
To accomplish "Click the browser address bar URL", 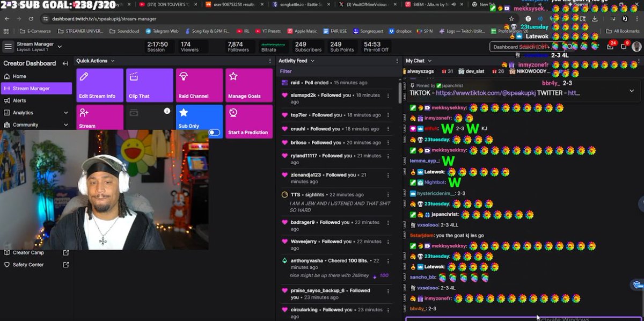I will [104, 19].
